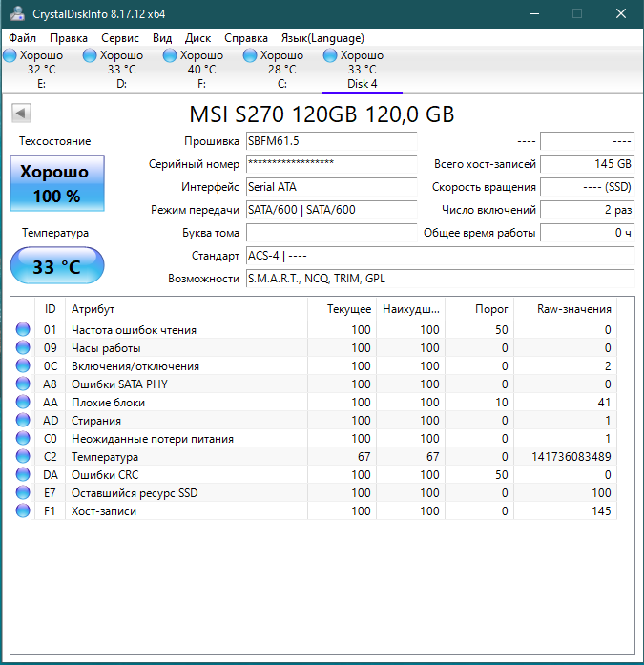Select the Хост-записи row
Image resolution: width=644 pixels, height=665 pixels.
[314, 511]
